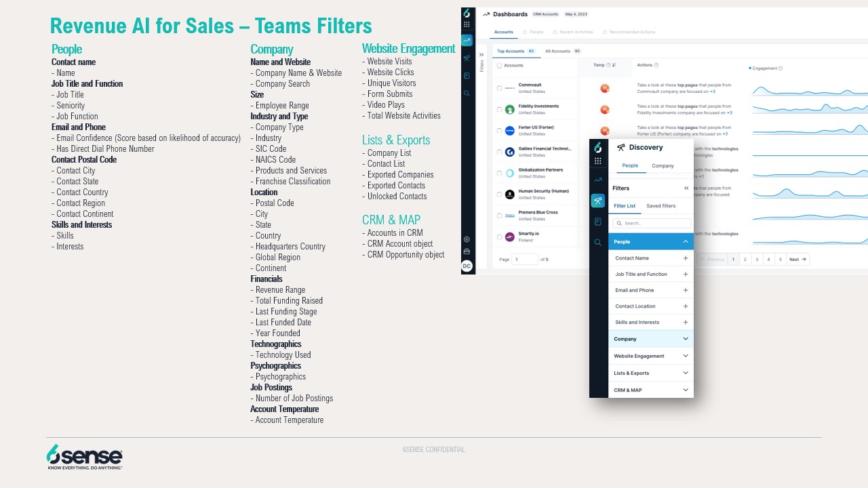Check the Galileo Financial row checkbox
Image resolution: width=868 pixels, height=488 pixels.
tap(500, 152)
